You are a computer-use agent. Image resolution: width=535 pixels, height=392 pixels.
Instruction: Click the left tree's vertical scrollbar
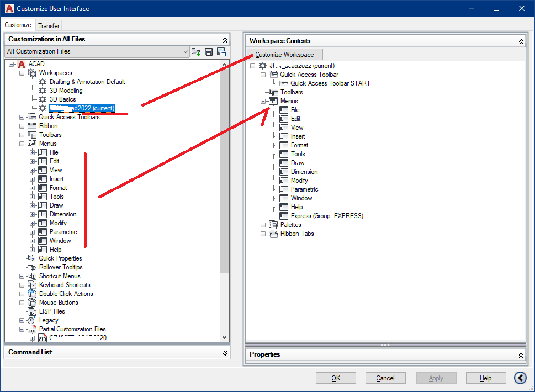click(225, 166)
